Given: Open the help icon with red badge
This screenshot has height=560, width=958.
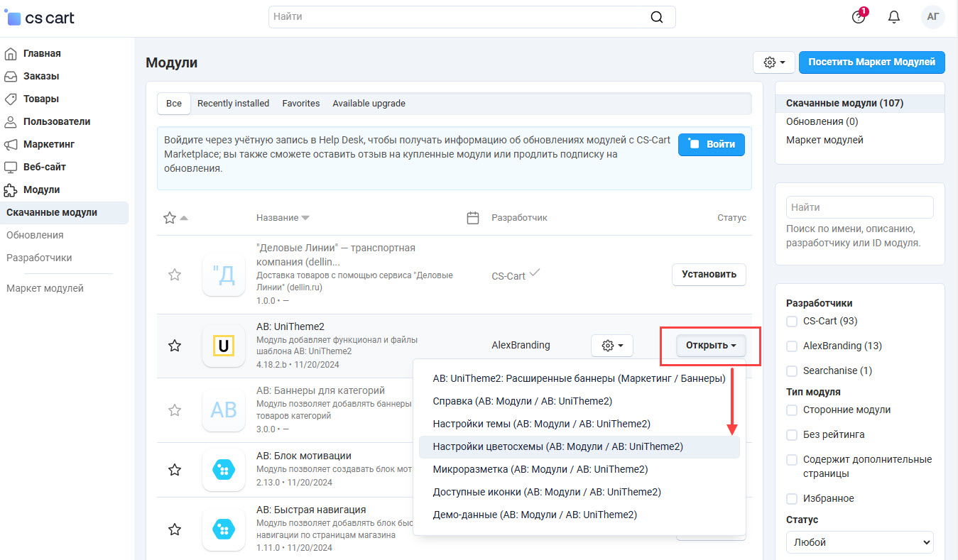Looking at the screenshot, I should [859, 17].
